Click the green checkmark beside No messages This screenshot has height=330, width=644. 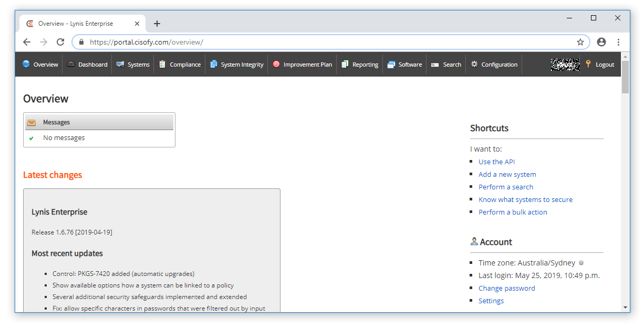point(32,138)
